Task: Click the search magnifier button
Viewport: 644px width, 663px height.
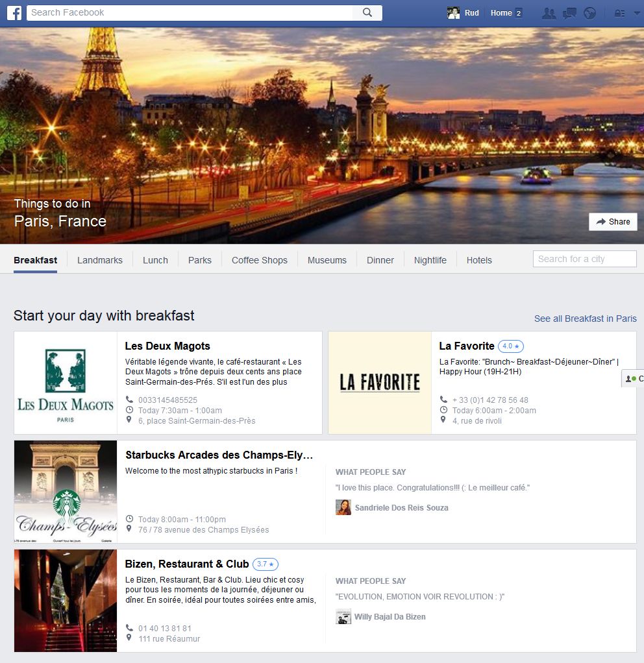Action: point(367,13)
